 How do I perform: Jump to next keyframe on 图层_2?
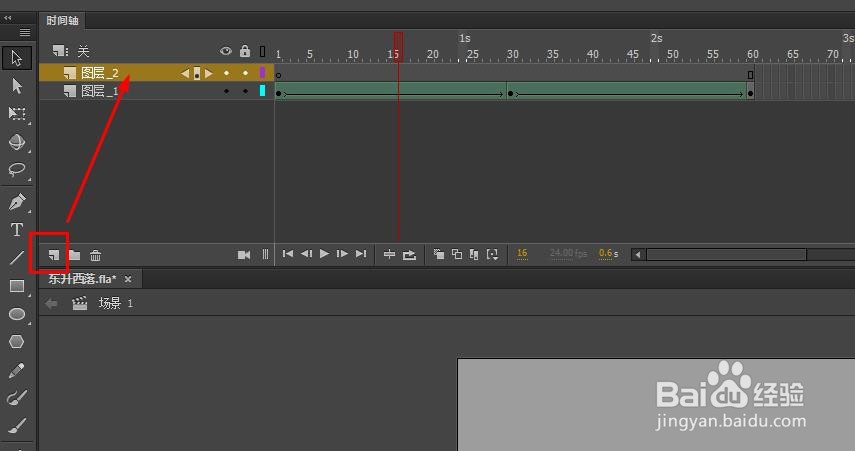209,73
